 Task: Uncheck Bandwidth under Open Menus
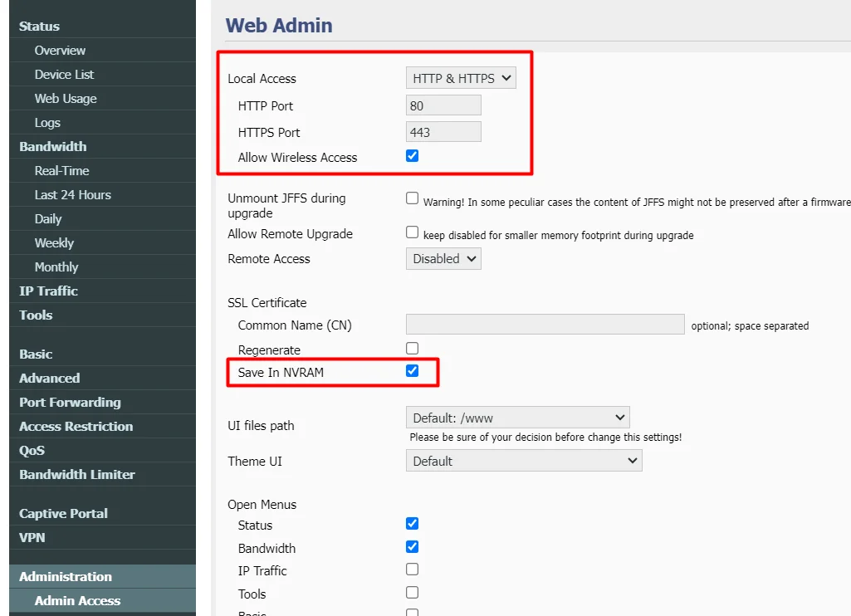coord(412,546)
